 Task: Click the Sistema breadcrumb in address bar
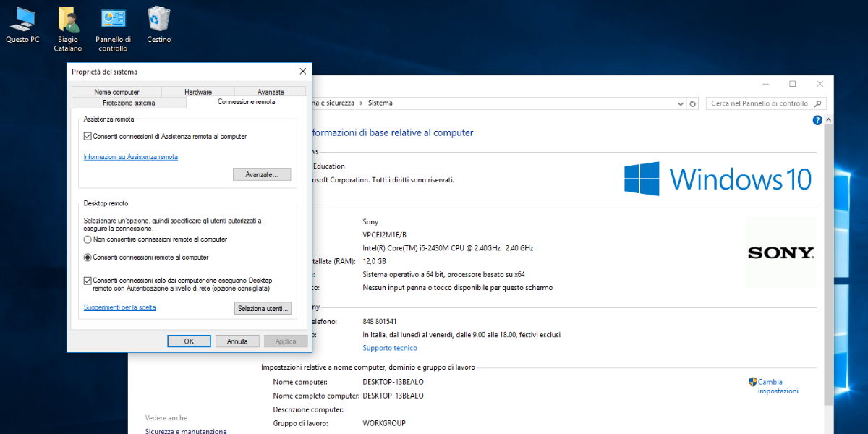(380, 103)
